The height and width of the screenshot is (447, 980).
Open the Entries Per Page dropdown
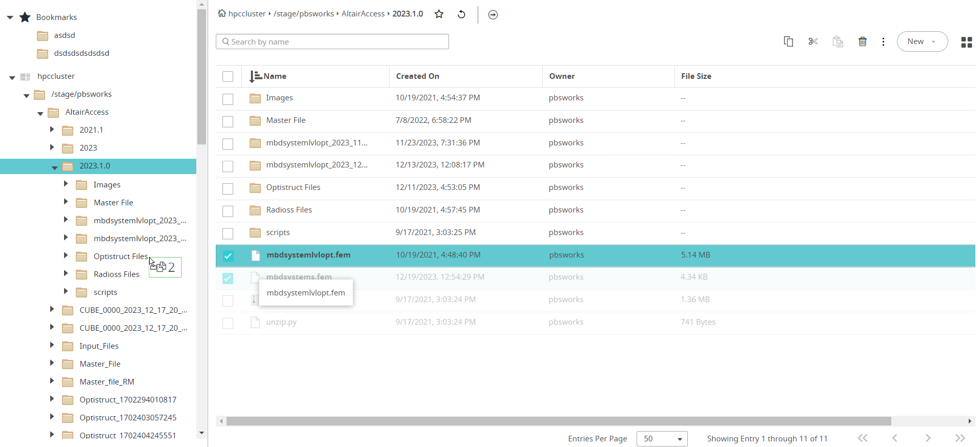[x=662, y=439]
